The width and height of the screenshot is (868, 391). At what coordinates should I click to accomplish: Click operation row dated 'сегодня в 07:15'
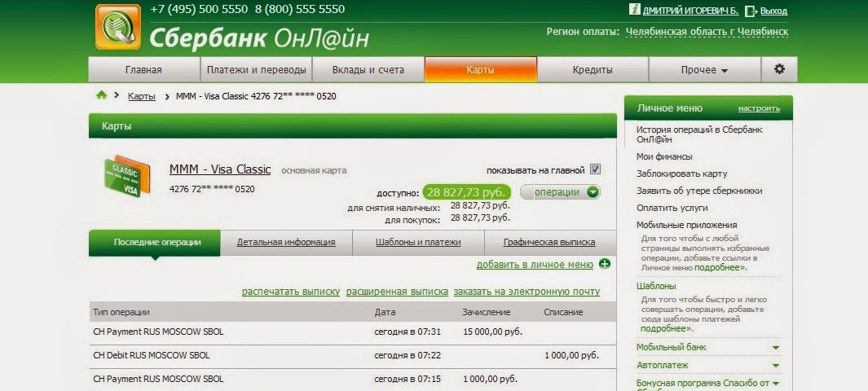click(353, 380)
